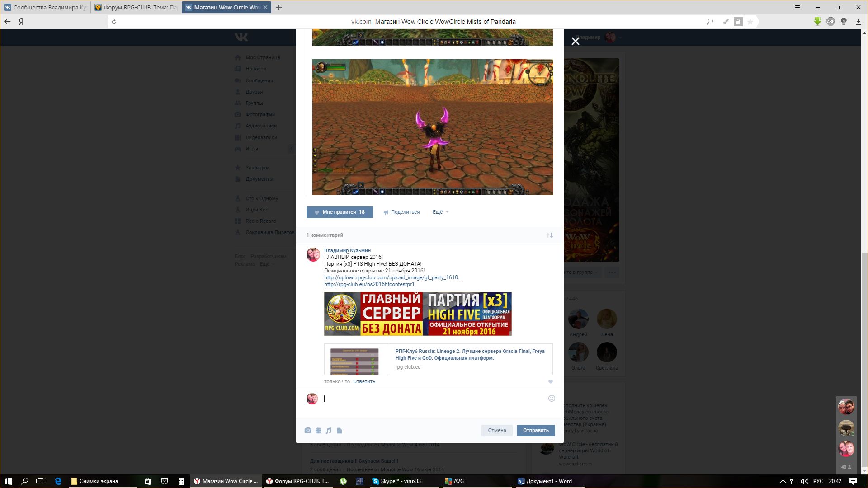Close the Магазин Wow Circle tab
The image size is (868, 488).
pos(265,7)
